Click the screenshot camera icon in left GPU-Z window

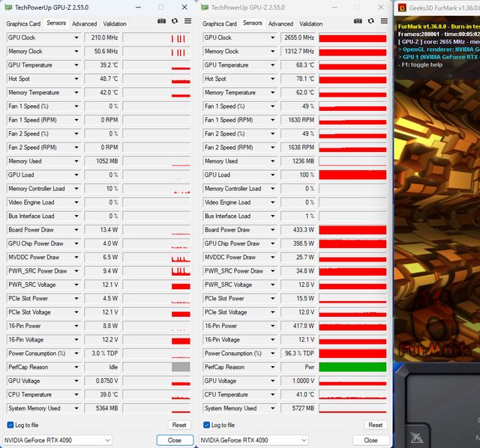(162, 22)
